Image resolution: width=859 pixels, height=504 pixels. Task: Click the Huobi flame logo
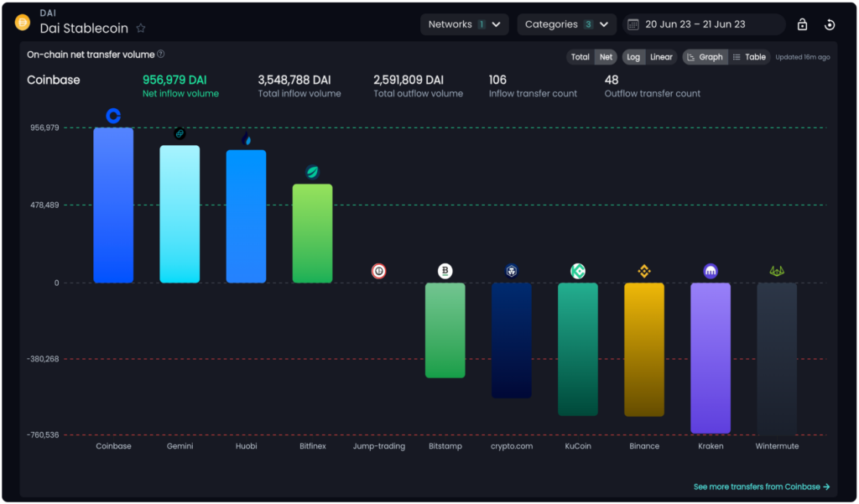(247, 138)
